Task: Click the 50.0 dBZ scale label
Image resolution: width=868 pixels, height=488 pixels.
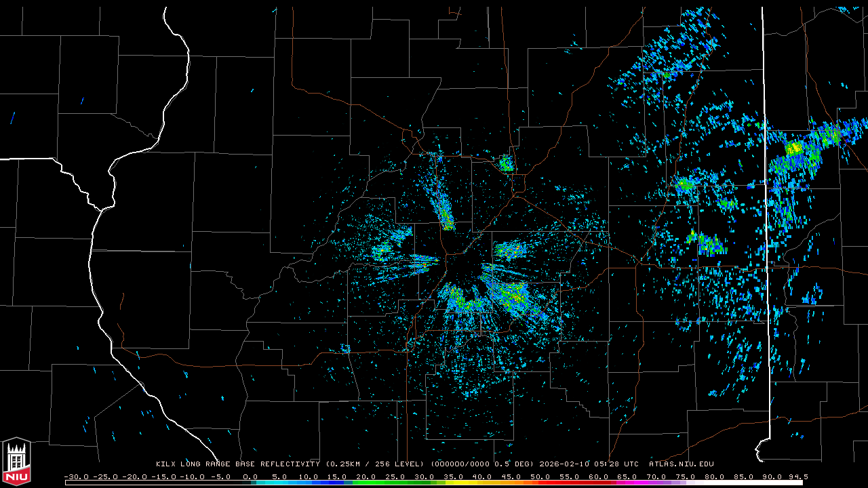Action: point(542,476)
